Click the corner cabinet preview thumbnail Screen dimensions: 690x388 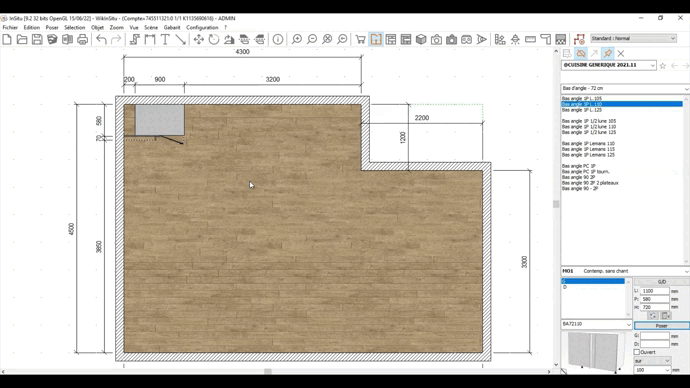coord(596,352)
